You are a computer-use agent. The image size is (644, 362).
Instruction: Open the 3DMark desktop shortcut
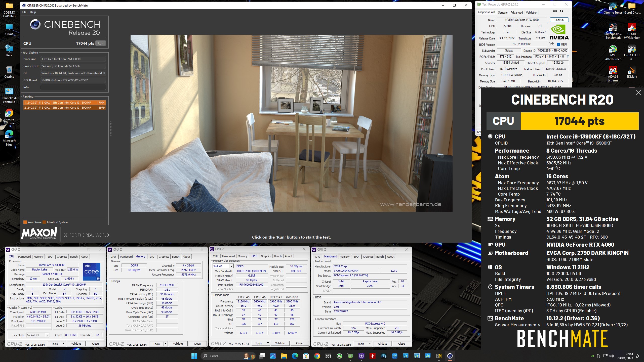632,72
